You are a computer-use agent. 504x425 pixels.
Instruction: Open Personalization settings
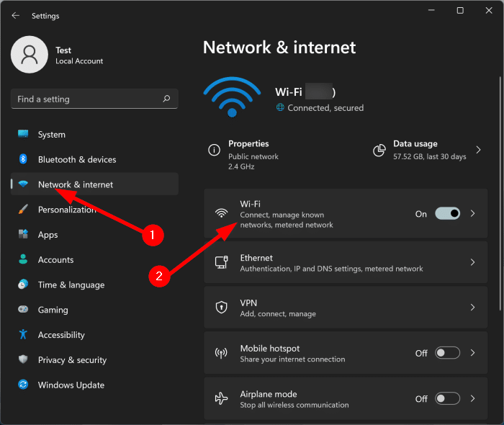(94, 210)
